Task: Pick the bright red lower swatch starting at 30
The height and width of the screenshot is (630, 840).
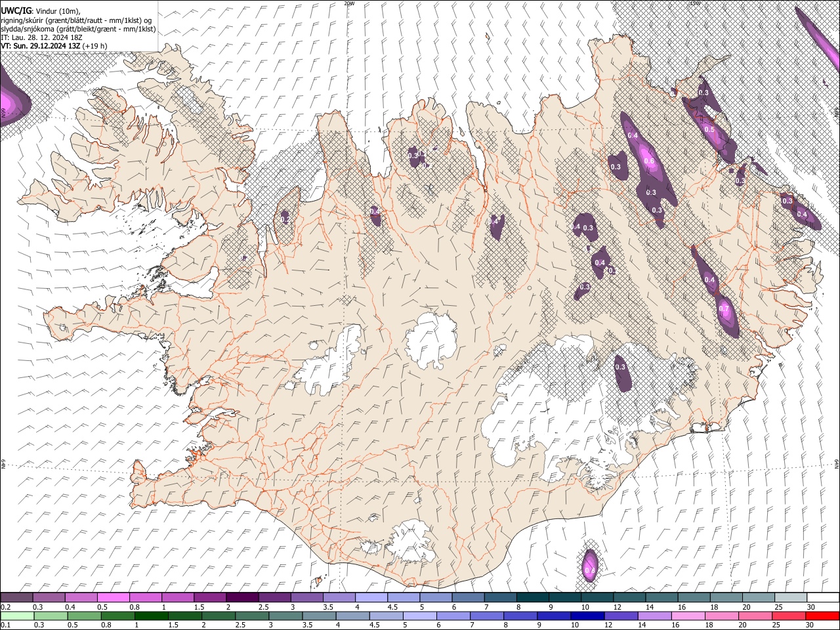Action: (822, 616)
